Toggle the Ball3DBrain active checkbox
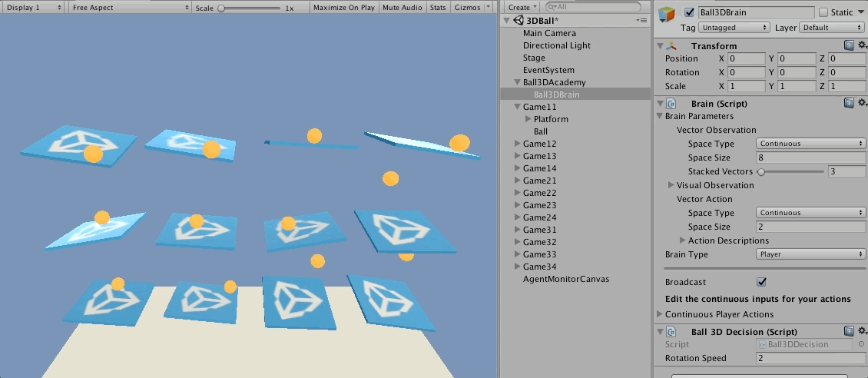The width and height of the screenshot is (868, 378). tap(689, 12)
